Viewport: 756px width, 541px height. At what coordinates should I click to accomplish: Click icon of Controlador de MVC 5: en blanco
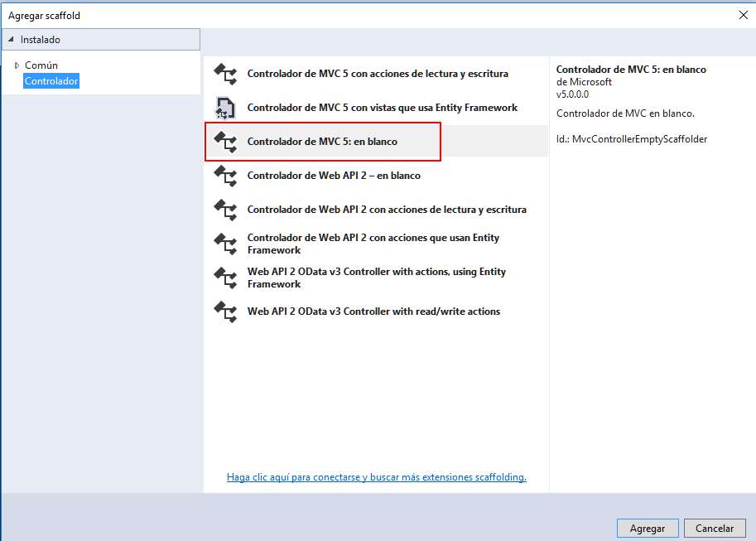(x=226, y=142)
